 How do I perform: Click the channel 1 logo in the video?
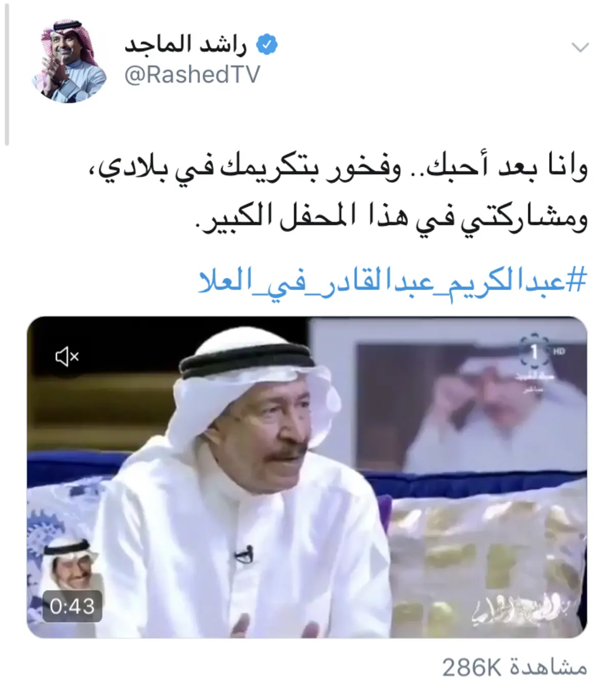533,352
